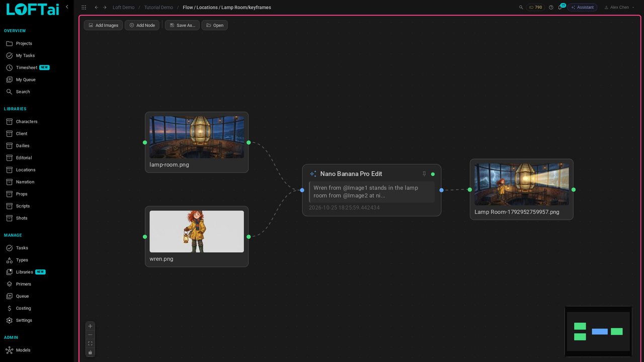This screenshot has height=362, width=644.
Task: Open Projects in the sidebar
Action: (x=24, y=44)
